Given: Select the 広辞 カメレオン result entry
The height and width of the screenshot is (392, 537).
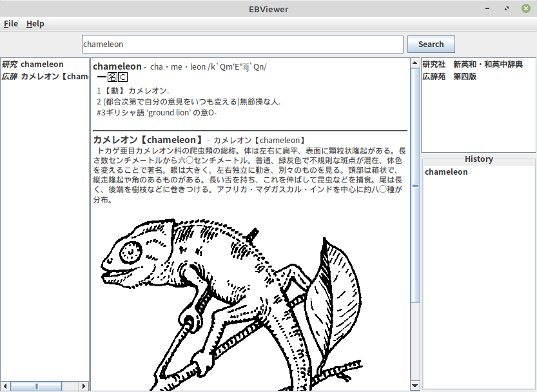Looking at the screenshot, I should [x=45, y=77].
